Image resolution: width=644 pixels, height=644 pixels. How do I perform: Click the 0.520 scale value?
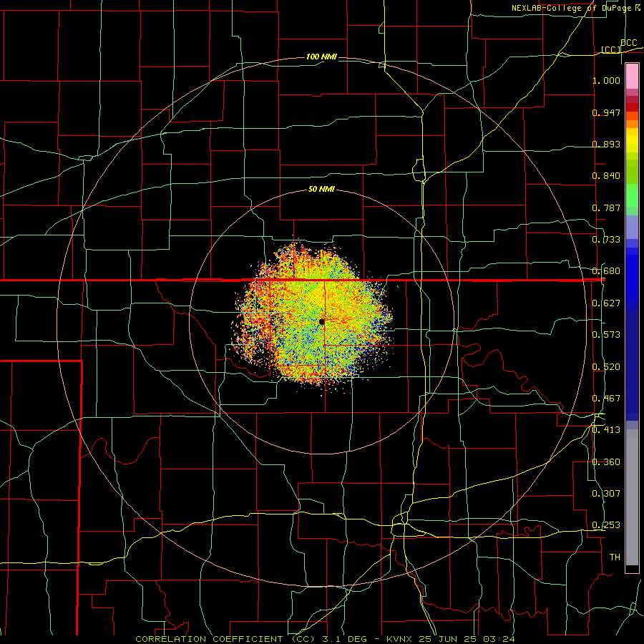point(606,367)
